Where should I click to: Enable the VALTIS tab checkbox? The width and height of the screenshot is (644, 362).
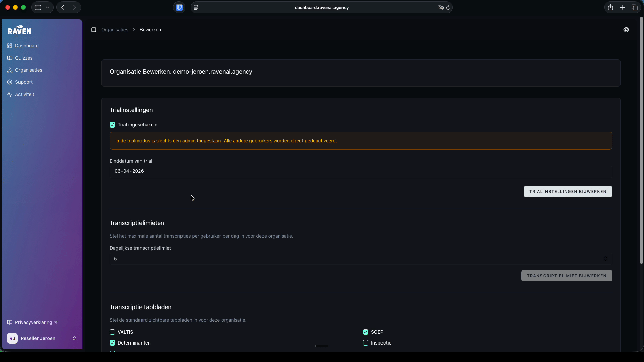112,332
